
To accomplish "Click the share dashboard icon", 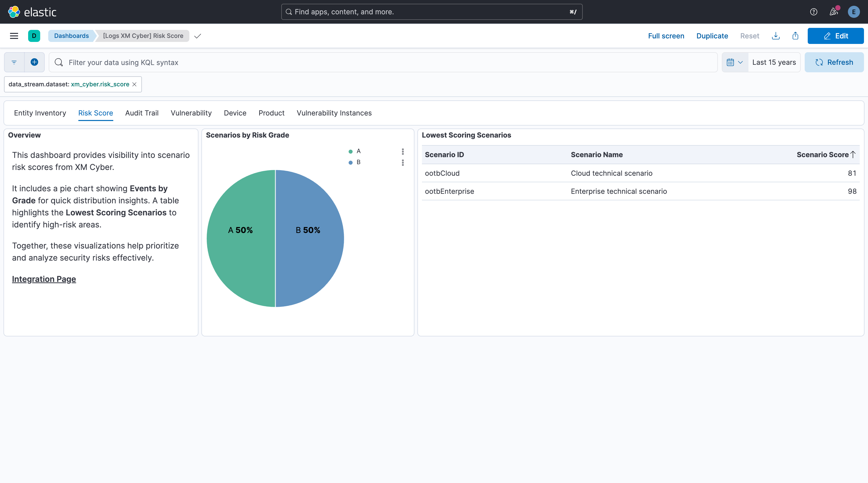I will pyautogui.click(x=796, y=36).
